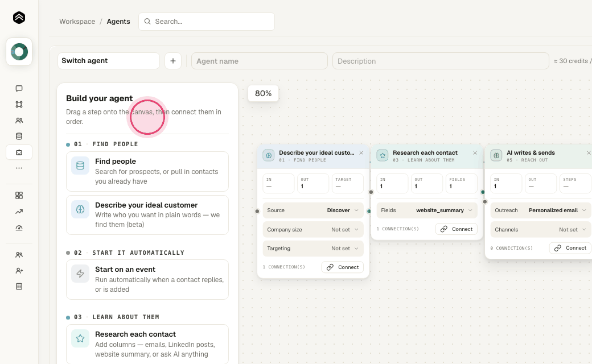Image resolution: width=592 pixels, height=364 pixels.
Task: Click the left input port of the Describe your ideal customer node
Action: (x=257, y=211)
